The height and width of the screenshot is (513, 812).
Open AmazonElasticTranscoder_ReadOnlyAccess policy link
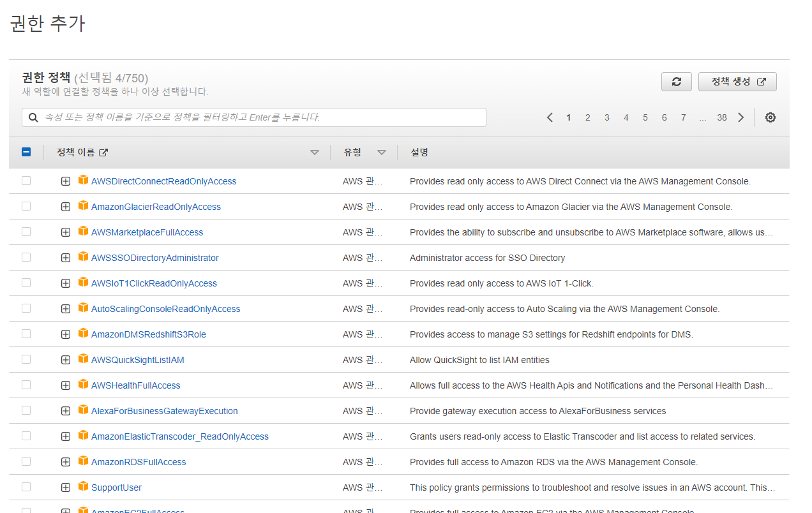(x=180, y=436)
